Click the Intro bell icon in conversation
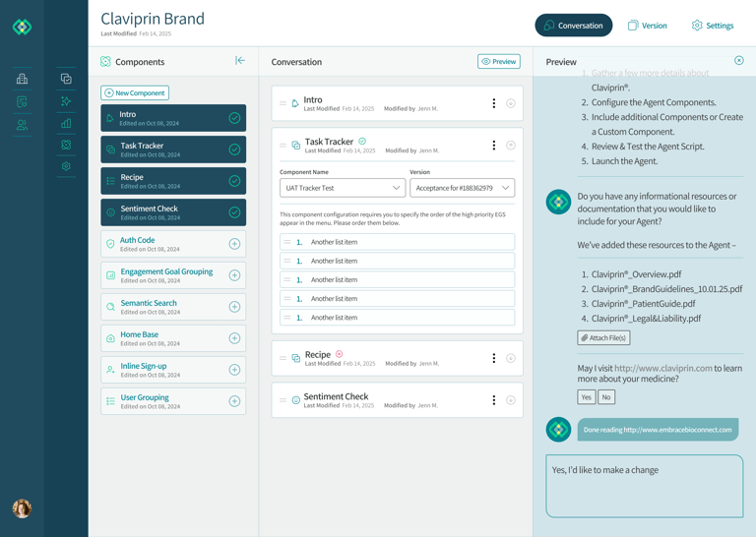Image resolution: width=756 pixels, height=537 pixels. (295, 103)
